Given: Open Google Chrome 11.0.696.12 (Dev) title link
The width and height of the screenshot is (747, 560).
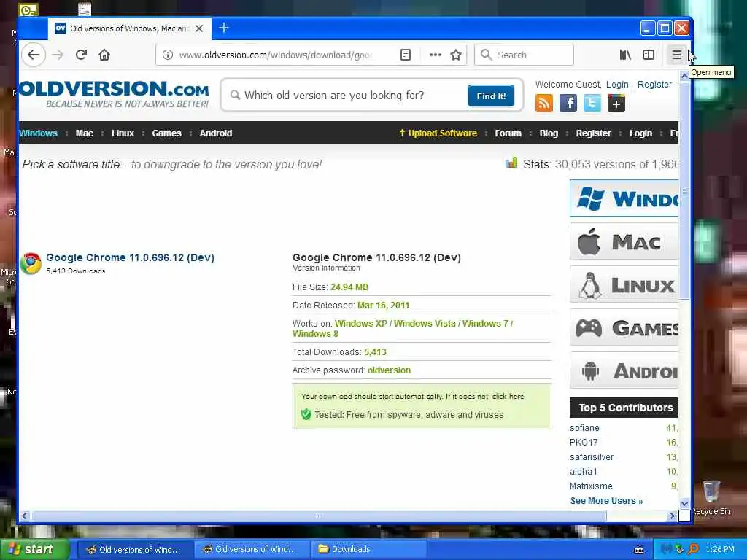Looking at the screenshot, I should [x=130, y=257].
